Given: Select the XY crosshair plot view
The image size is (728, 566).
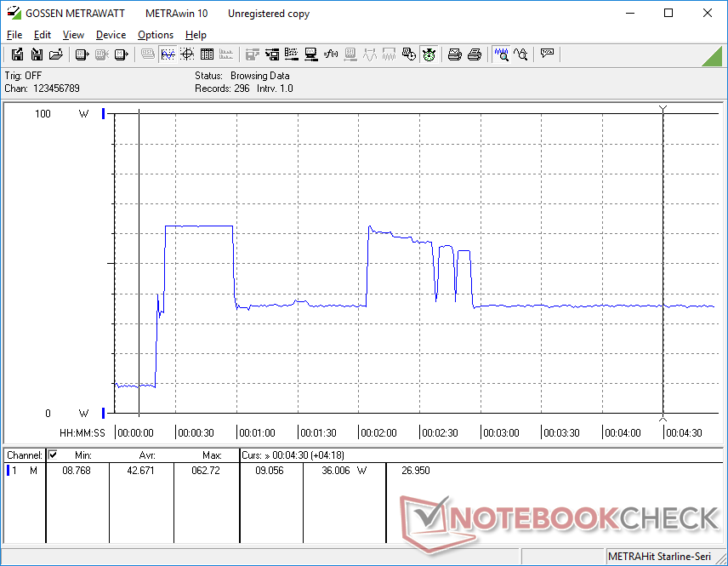Looking at the screenshot, I should tap(187, 54).
